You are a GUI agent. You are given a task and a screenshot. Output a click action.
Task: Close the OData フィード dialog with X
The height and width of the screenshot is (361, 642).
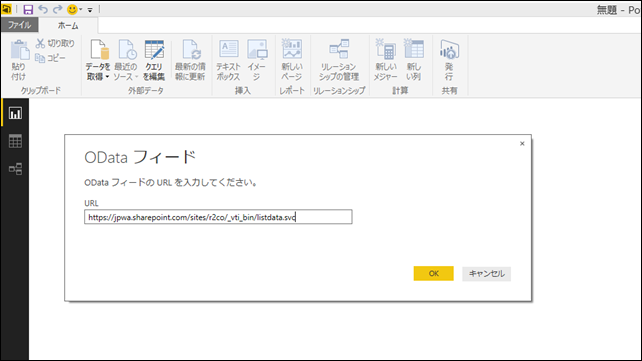522,144
